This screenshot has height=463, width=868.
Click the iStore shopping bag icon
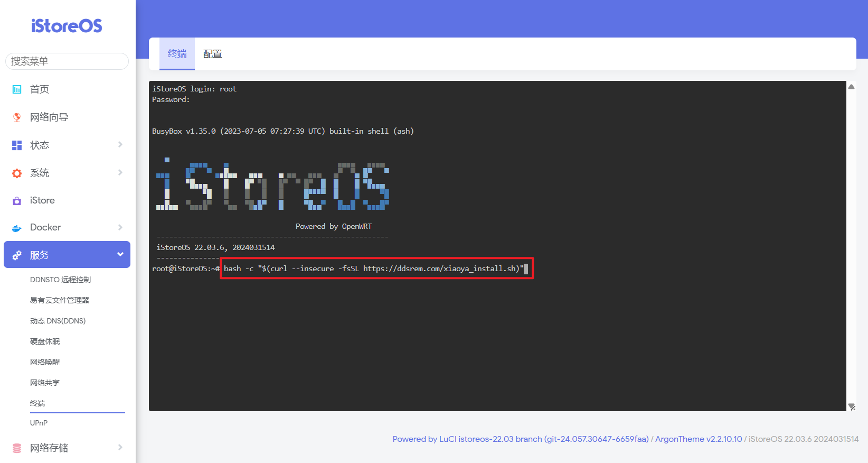tap(17, 201)
